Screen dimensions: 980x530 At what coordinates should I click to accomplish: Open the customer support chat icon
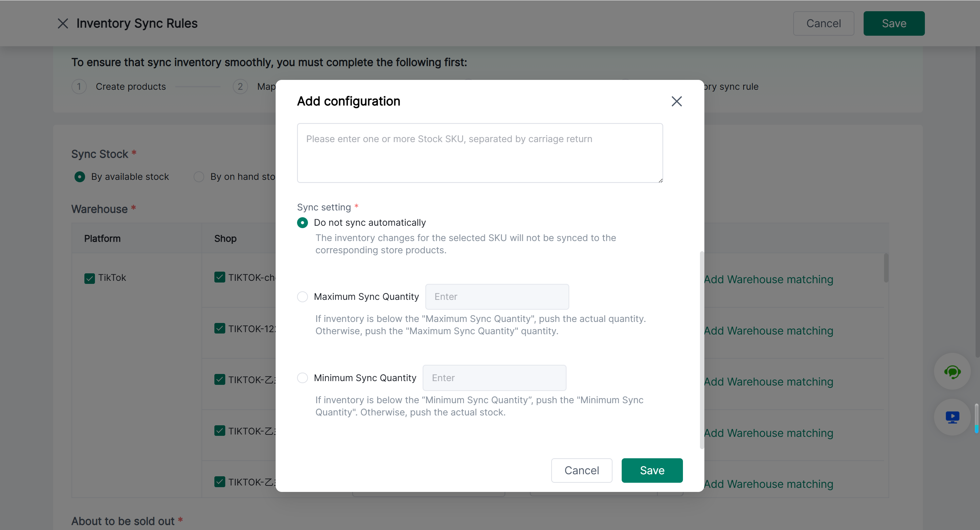click(x=952, y=372)
